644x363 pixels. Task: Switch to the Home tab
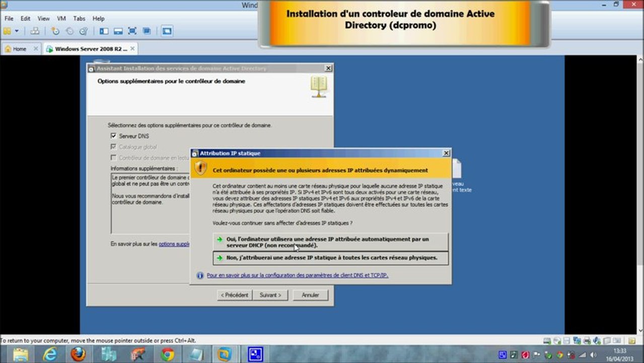(20, 49)
